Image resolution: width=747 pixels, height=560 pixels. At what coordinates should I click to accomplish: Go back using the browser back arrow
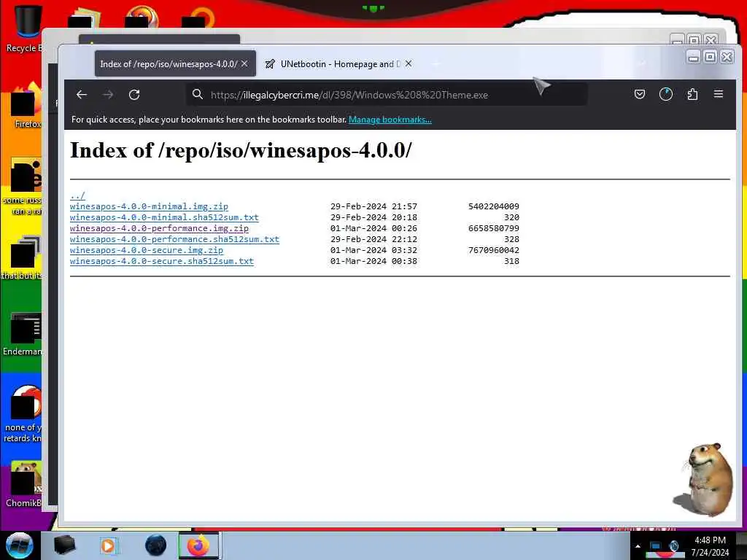pos(82,95)
